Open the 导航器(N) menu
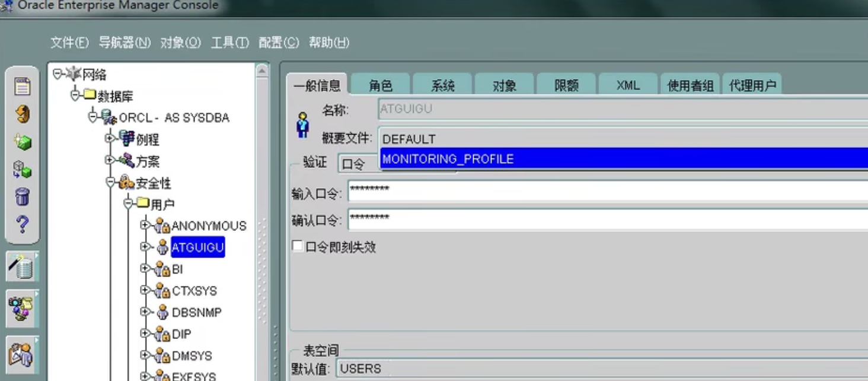The image size is (868, 381). (125, 43)
